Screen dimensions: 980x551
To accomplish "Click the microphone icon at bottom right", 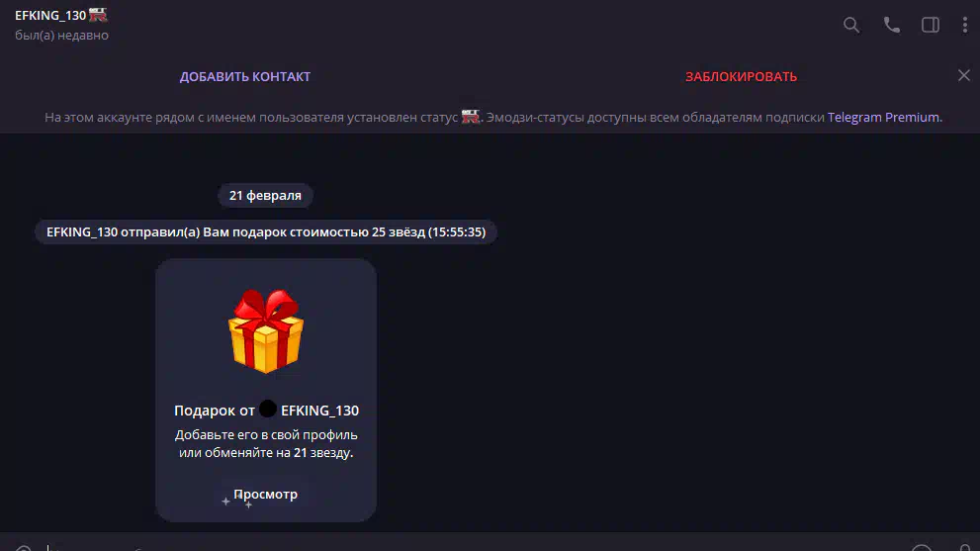I will [965, 548].
